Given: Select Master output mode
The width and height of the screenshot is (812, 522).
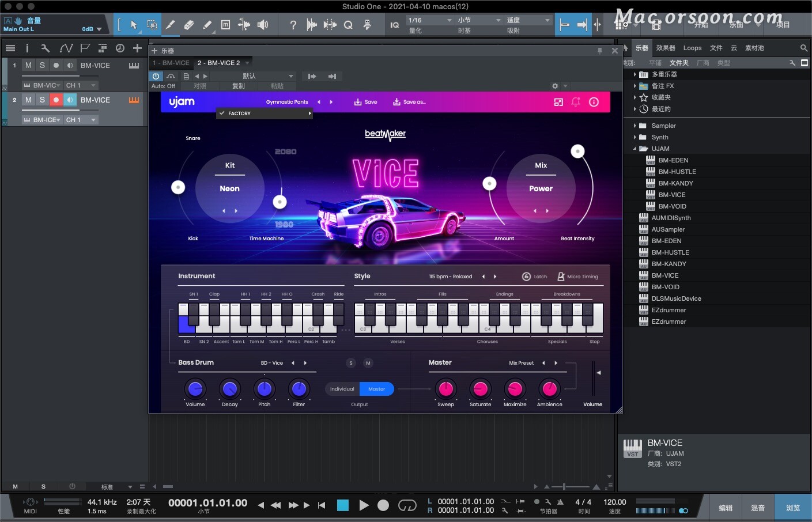Looking at the screenshot, I should [377, 389].
